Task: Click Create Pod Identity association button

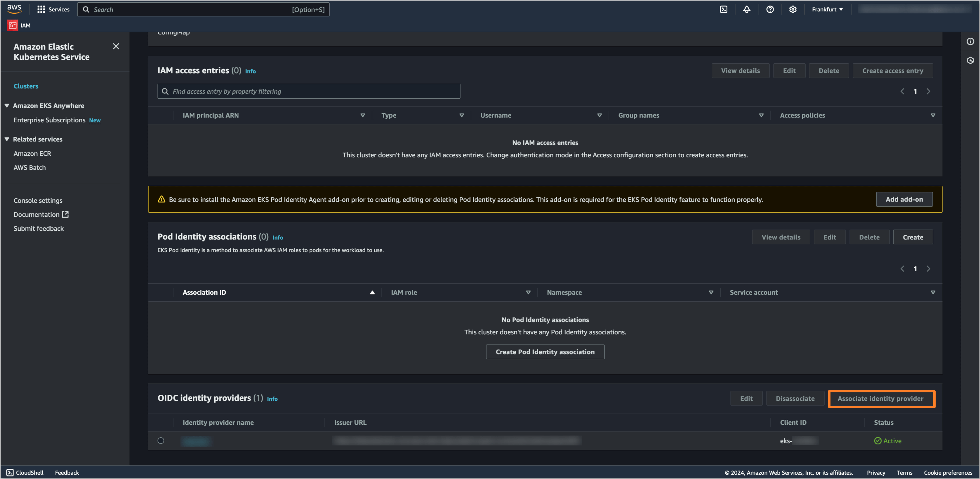Action: pyautogui.click(x=545, y=352)
